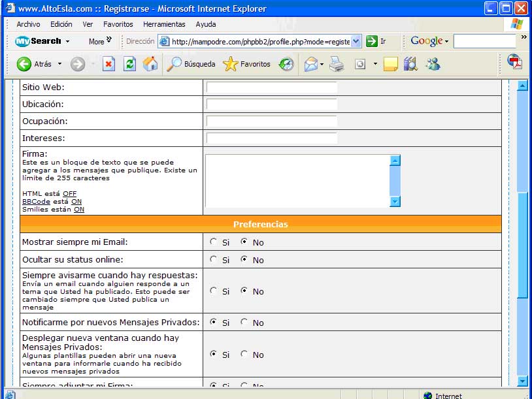The width and height of the screenshot is (532, 399).
Task: Click the Adobe PDF toolbar icon
Action: click(515, 63)
